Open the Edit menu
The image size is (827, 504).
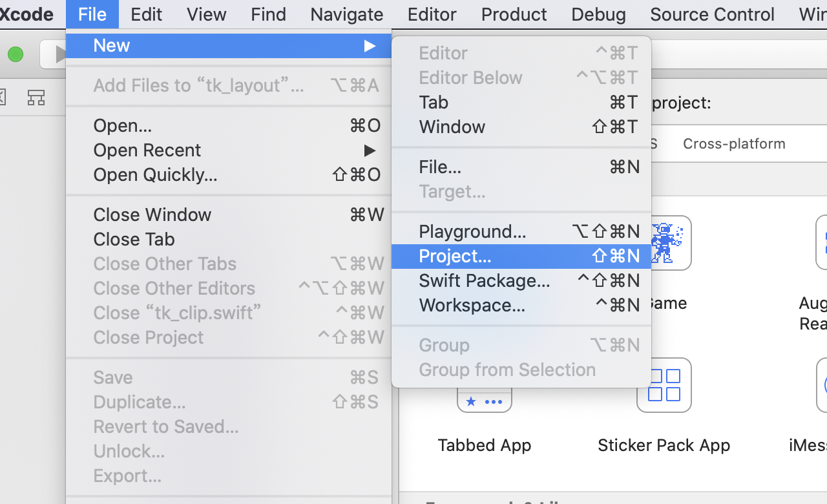coord(146,14)
